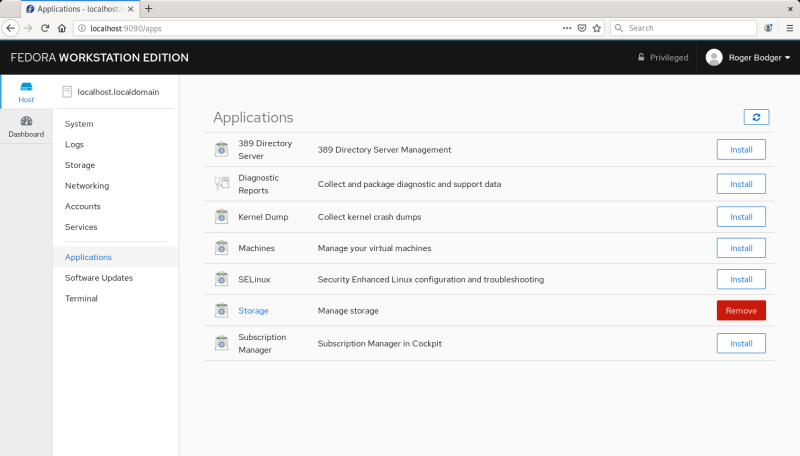Select Services in the sidebar
This screenshot has width=800, height=456.
[x=82, y=227]
